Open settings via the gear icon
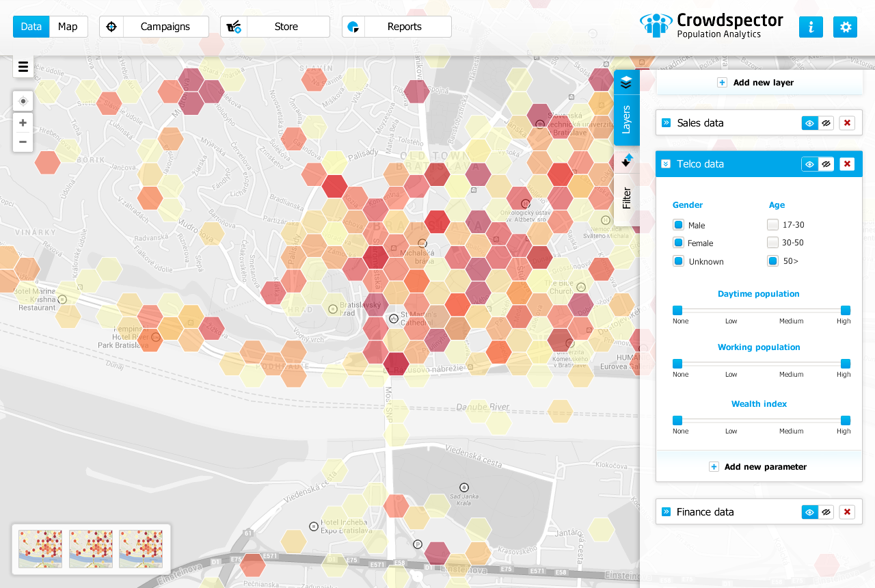Viewport: 875px width, 588px height. 845,27
